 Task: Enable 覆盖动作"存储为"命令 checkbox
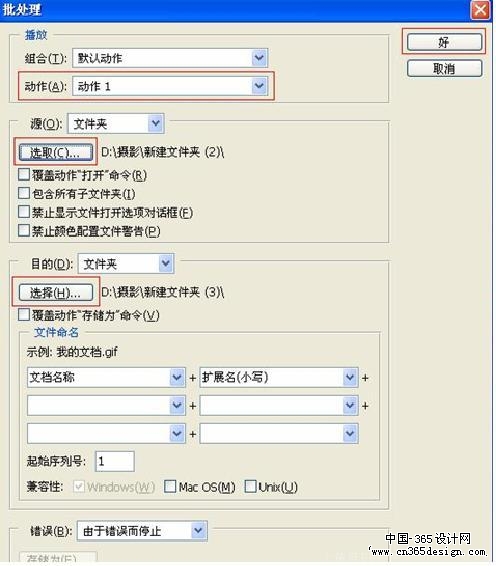point(24,315)
